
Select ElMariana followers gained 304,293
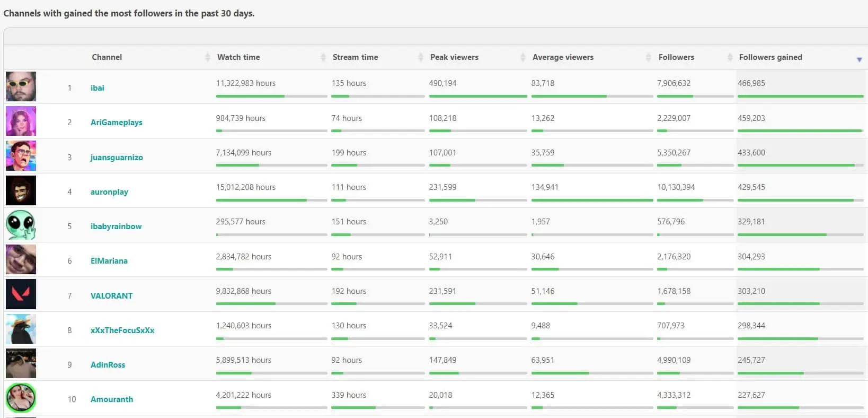coord(751,257)
